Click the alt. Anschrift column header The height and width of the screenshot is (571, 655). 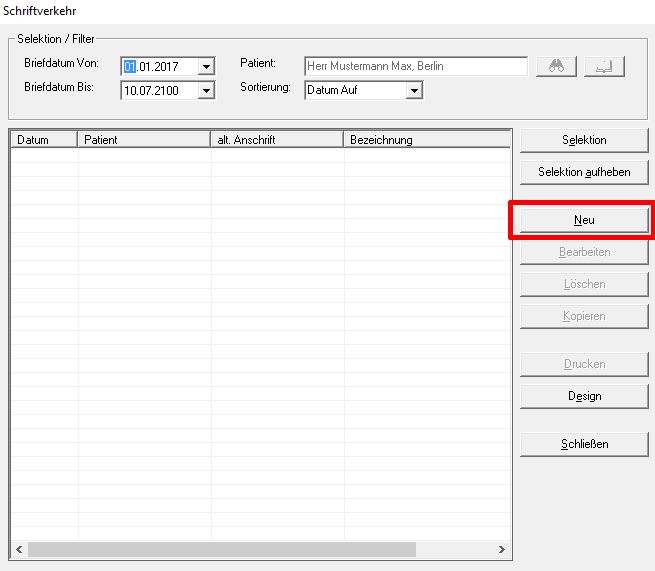click(276, 140)
